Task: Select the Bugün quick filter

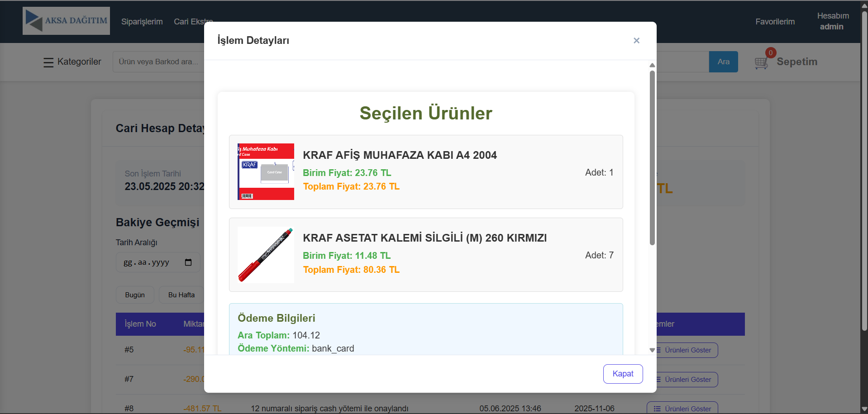Action: pos(135,295)
